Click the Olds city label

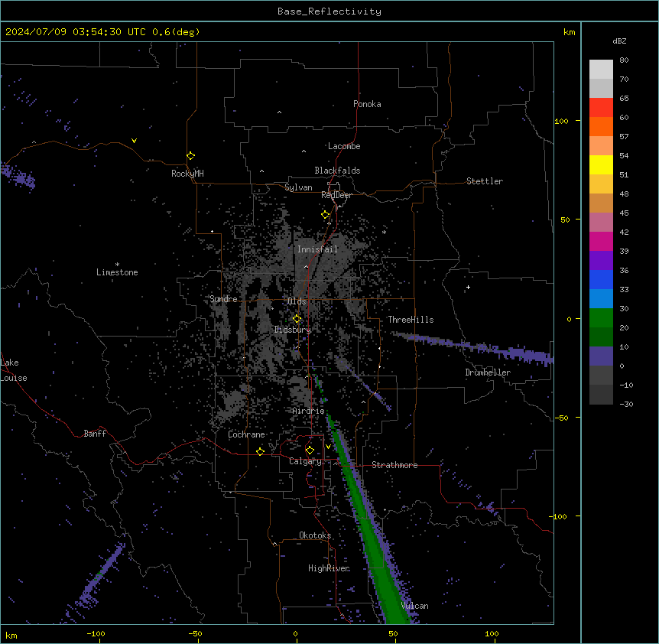tap(297, 301)
